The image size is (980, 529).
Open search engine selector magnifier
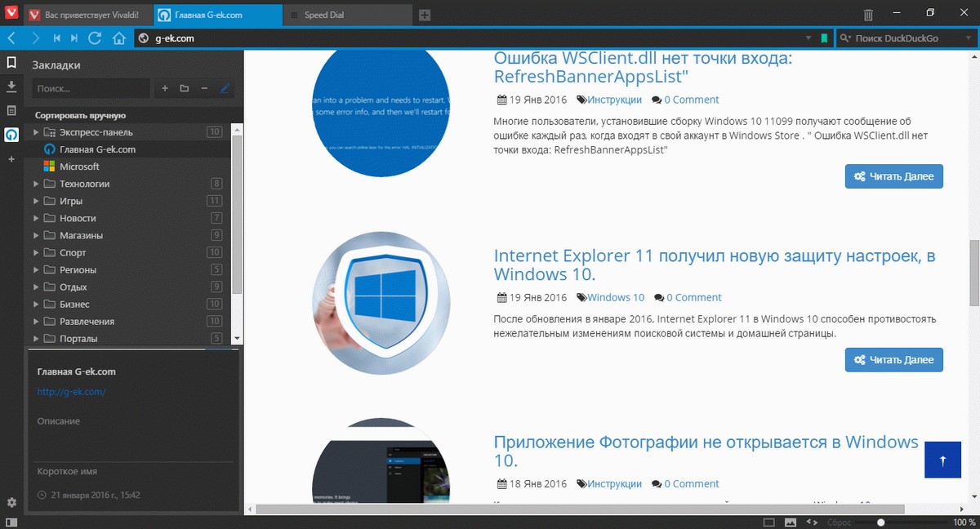click(x=844, y=38)
